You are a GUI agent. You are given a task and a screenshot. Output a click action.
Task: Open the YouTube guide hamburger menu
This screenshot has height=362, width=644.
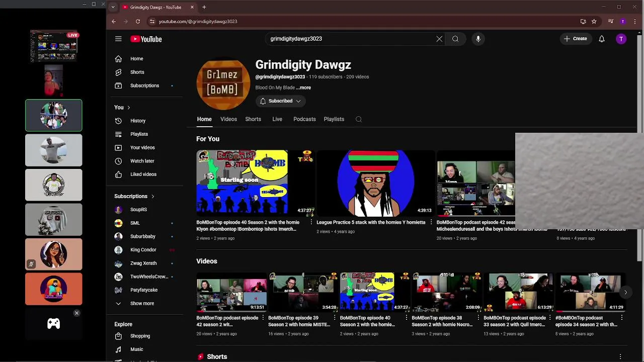pyautogui.click(x=118, y=39)
